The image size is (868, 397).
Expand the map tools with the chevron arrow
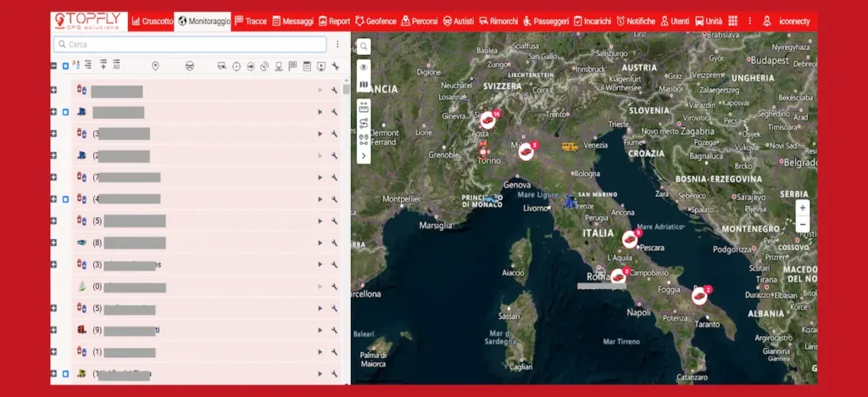pos(364,156)
